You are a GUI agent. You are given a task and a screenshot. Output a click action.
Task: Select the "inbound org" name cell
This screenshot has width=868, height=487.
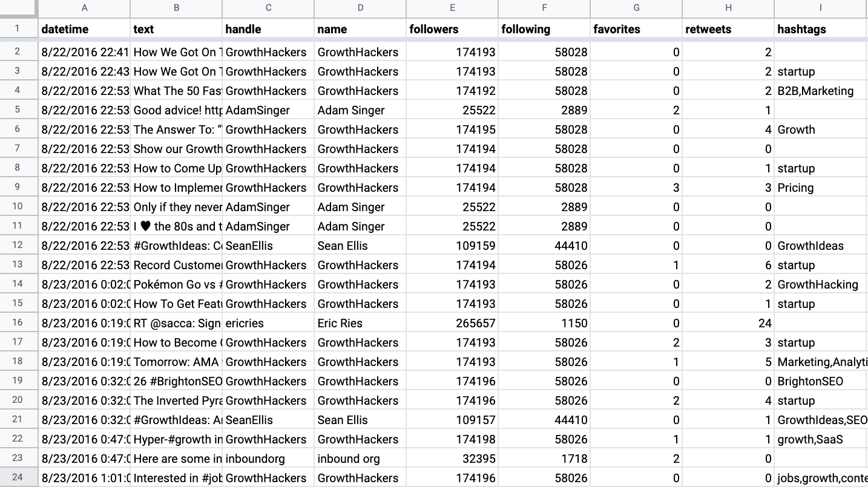tap(360, 459)
